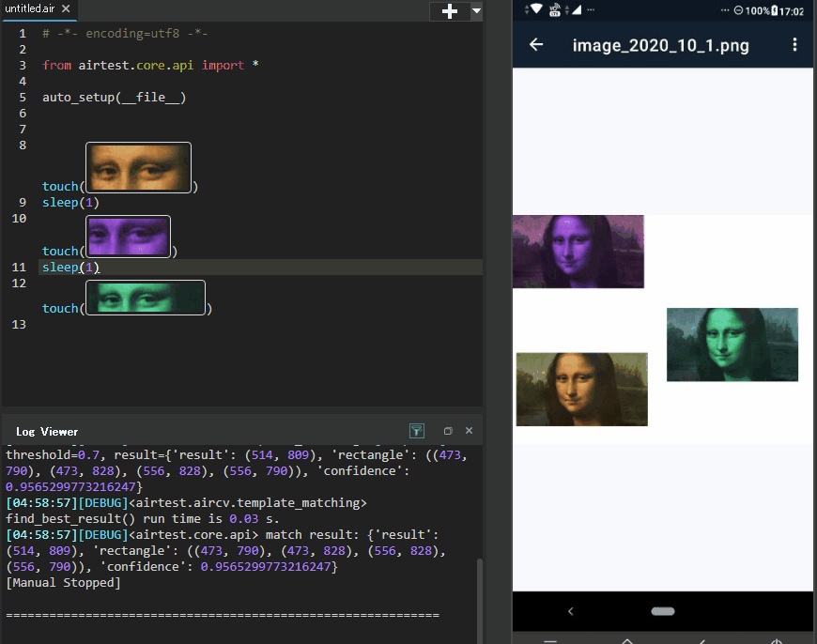Select the untitled.air tab
This screenshot has width=817, height=644.
[x=28, y=8]
